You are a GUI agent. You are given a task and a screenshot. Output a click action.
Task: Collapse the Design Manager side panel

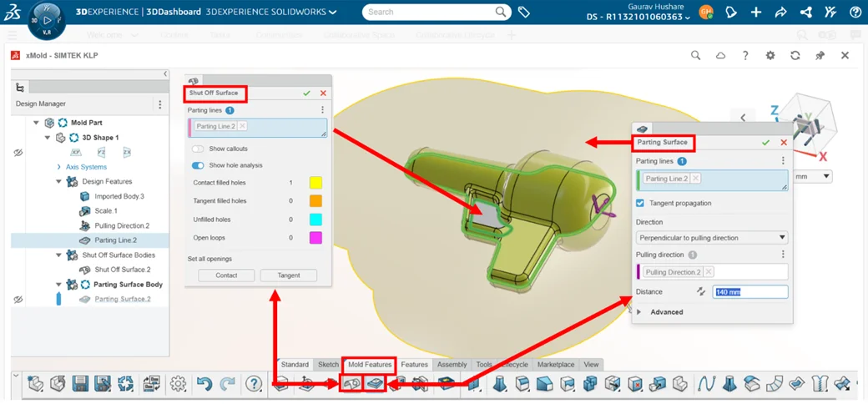(165, 73)
